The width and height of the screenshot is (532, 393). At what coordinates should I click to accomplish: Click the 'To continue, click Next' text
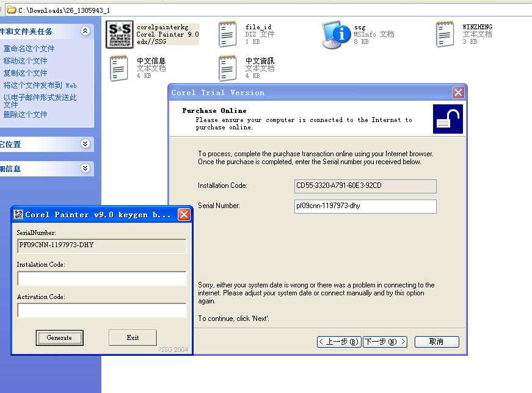click(x=233, y=319)
